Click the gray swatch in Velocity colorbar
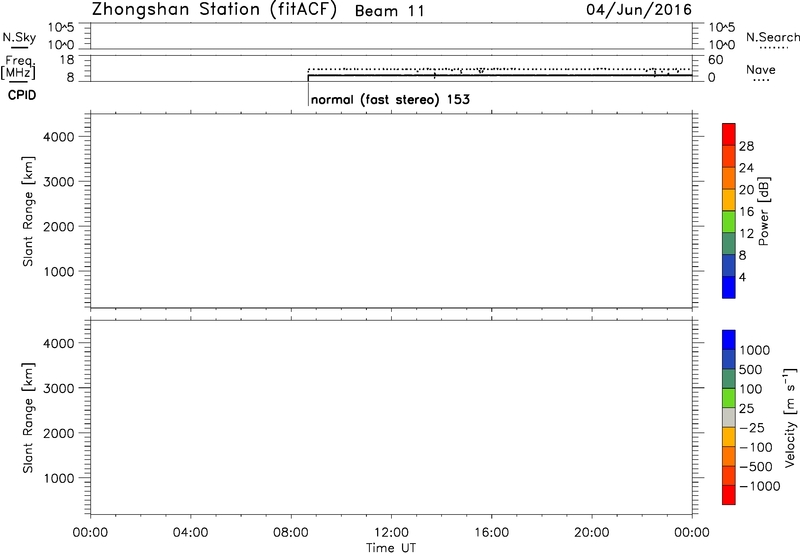This screenshot has height=554, width=800. coord(729,417)
